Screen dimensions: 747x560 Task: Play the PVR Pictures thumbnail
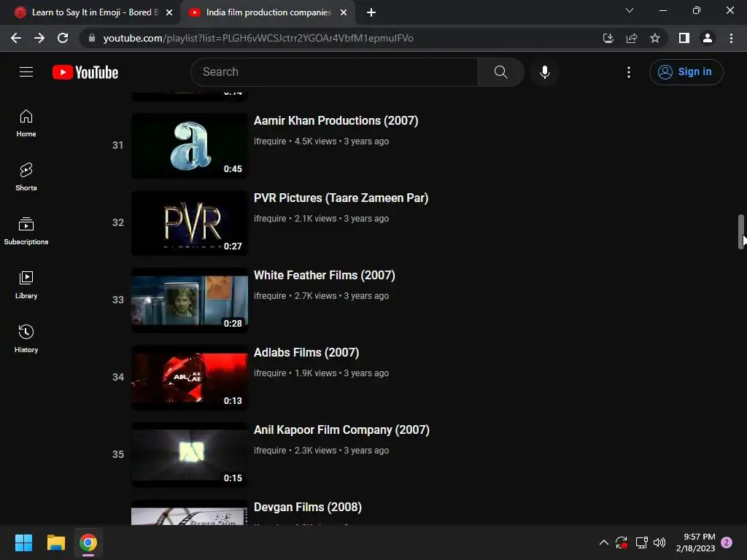pyautogui.click(x=190, y=223)
